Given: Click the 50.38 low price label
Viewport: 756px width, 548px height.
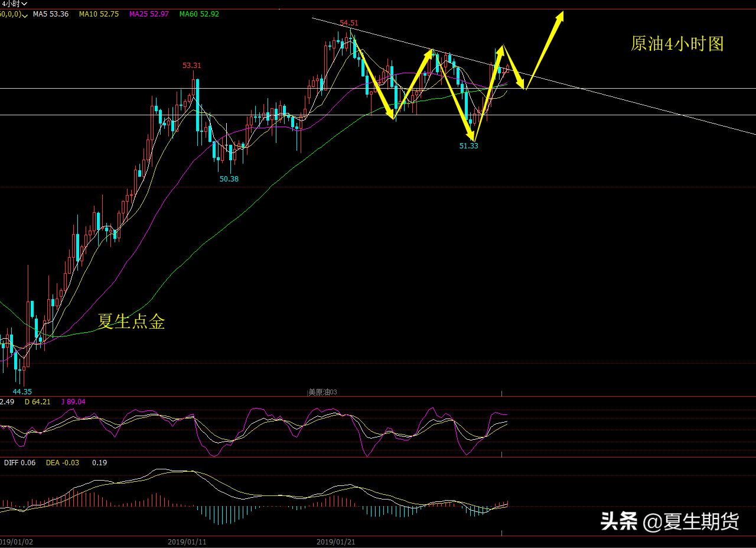Looking at the screenshot, I should (x=229, y=179).
